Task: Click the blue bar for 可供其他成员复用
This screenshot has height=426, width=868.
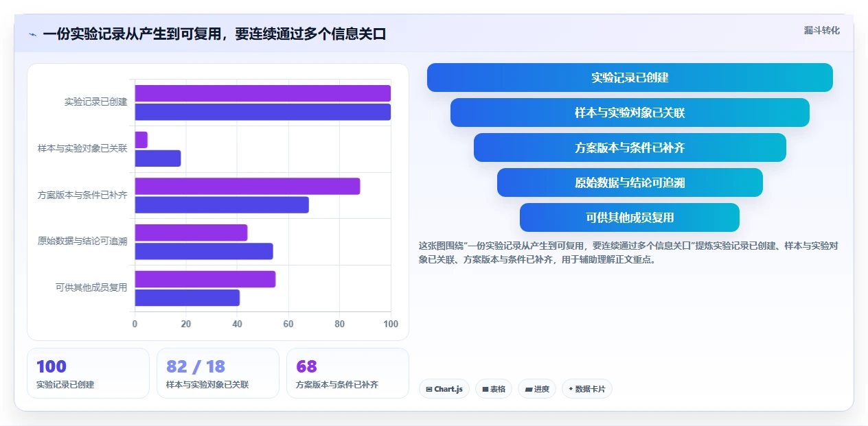Action: point(187,298)
